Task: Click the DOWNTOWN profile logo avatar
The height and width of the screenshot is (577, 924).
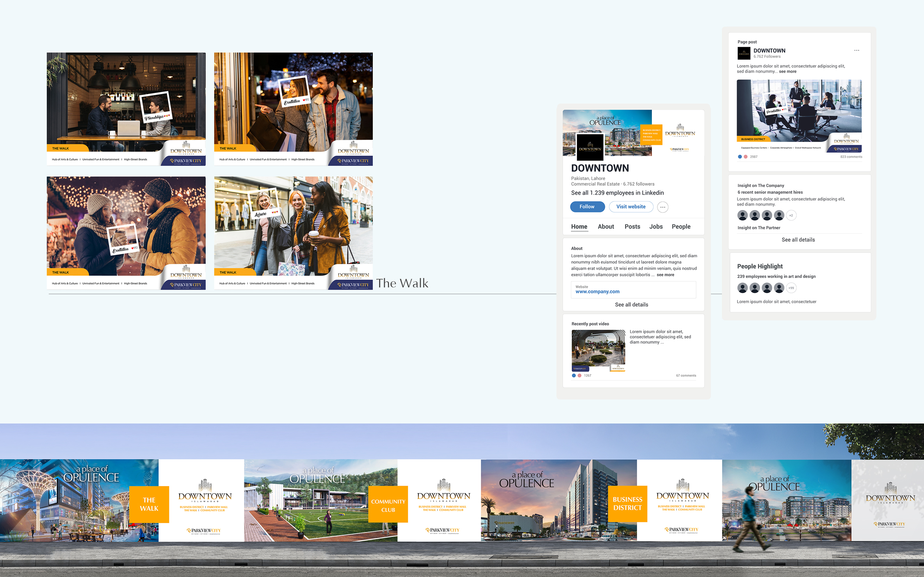Action: pos(590,147)
